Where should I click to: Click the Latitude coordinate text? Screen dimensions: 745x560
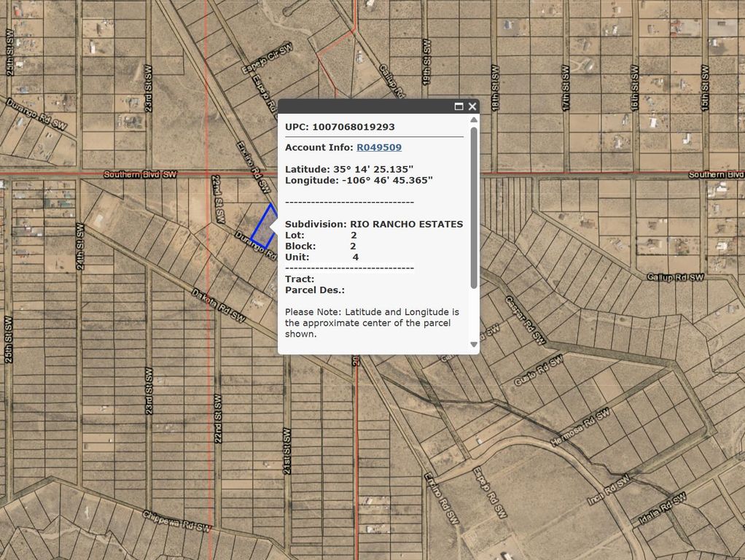point(350,168)
